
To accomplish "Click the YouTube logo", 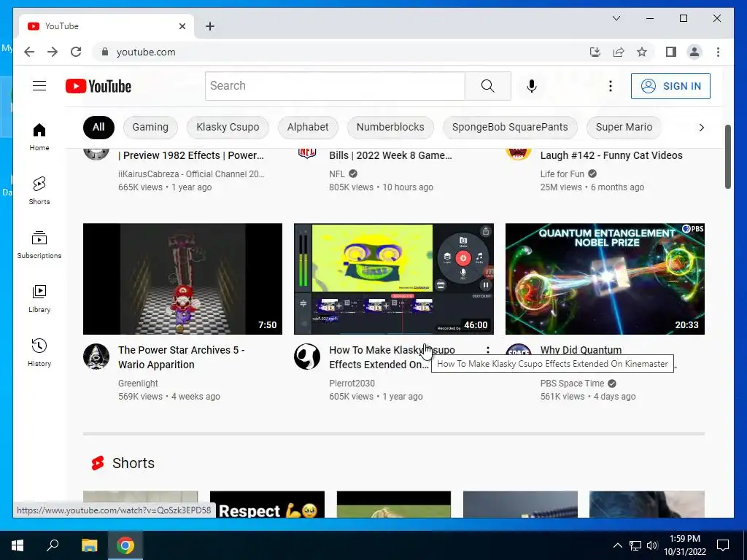I will point(98,86).
